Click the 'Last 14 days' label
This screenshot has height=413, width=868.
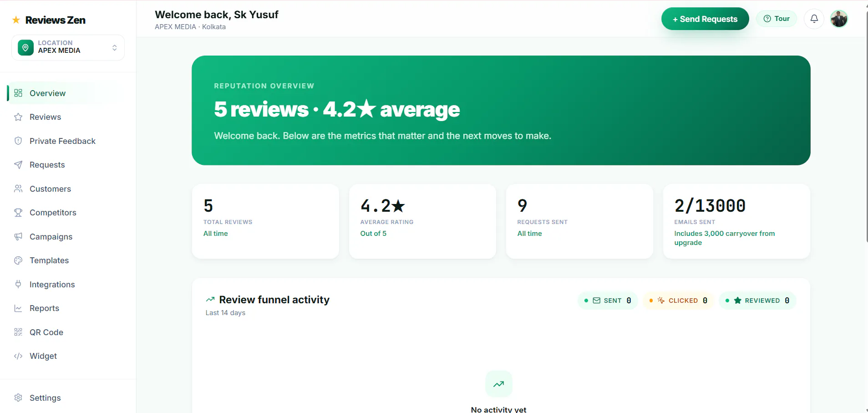(x=225, y=313)
